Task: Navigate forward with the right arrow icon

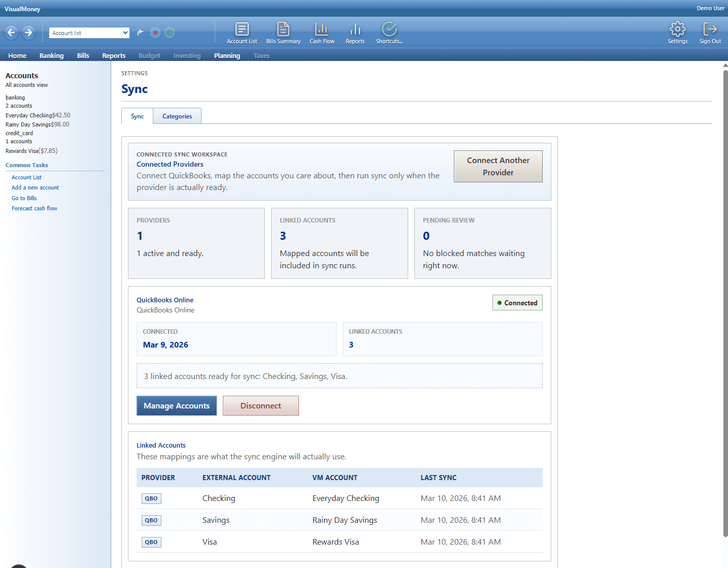Action: [x=28, y=32]
